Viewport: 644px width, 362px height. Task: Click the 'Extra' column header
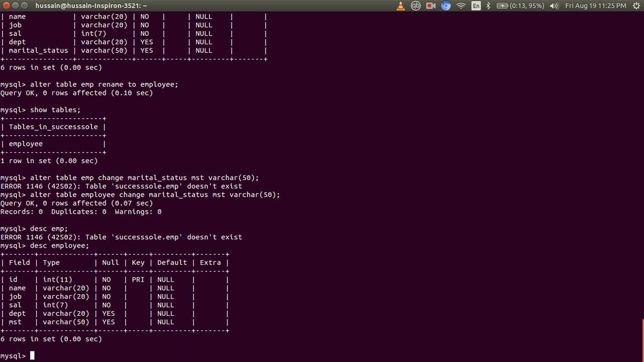click(x=210, y=262)
